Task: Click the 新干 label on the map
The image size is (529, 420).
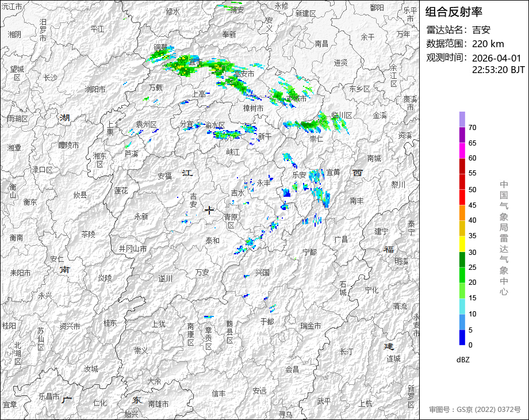Action: point(264,136)
